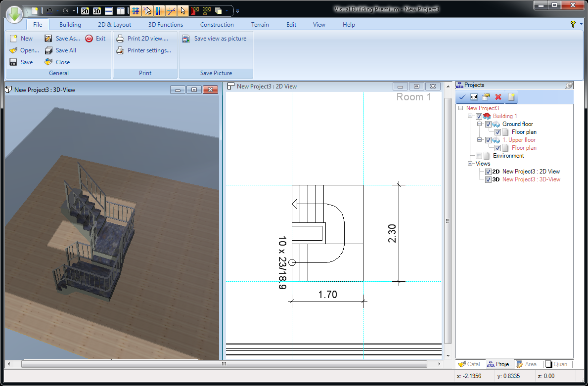Enable the Environment checkbox

[x=479, y=156]
